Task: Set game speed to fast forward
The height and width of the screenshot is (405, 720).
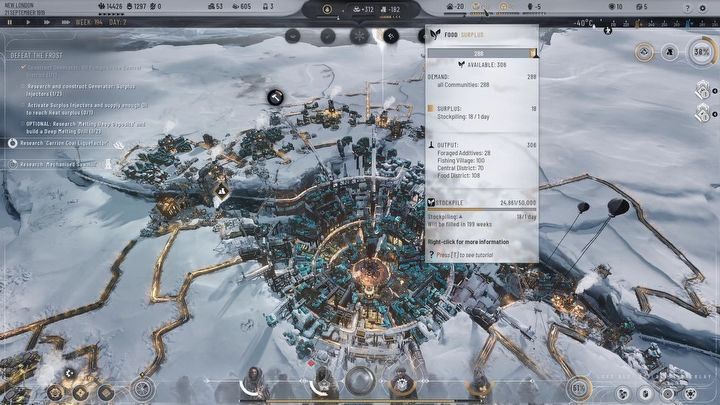Action: point(46,22)
